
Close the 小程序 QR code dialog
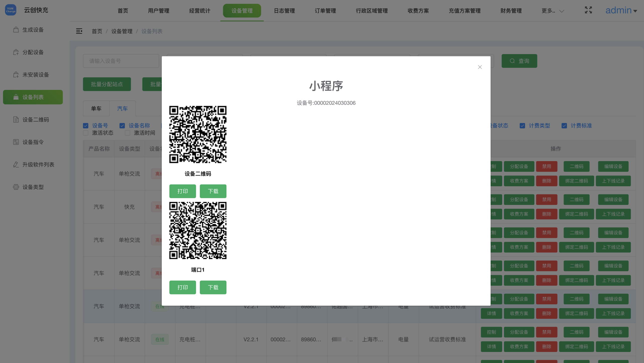point(480,67)
